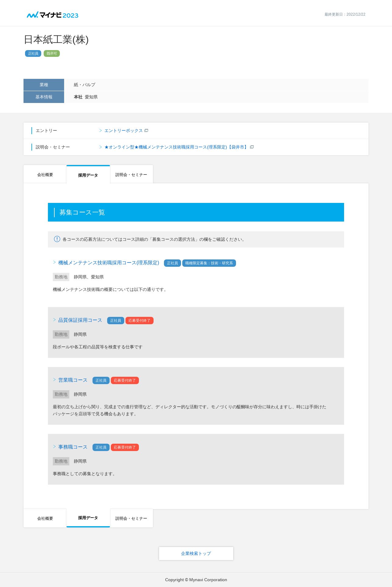Switch to bottom 会社概要 tab
392x587 pixels.
point(45,518)
